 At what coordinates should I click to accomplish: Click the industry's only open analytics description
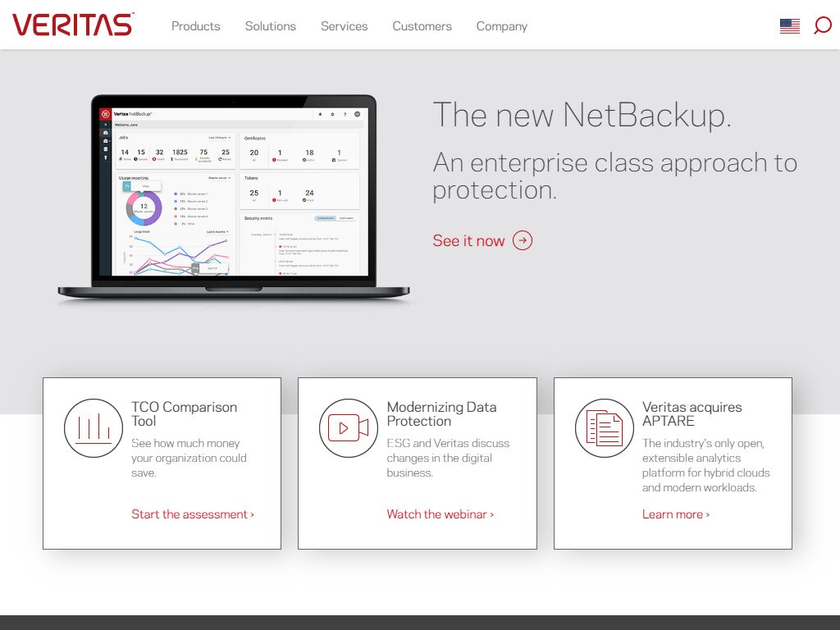706,466
